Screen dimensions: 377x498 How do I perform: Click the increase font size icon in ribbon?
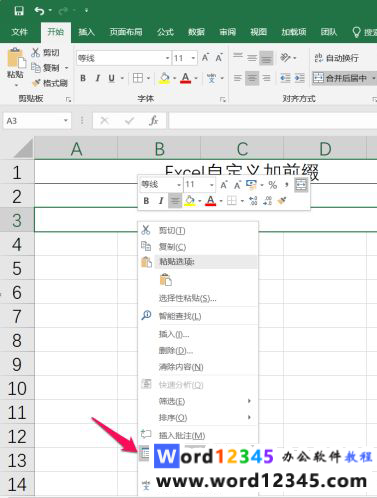coord(205,58)
